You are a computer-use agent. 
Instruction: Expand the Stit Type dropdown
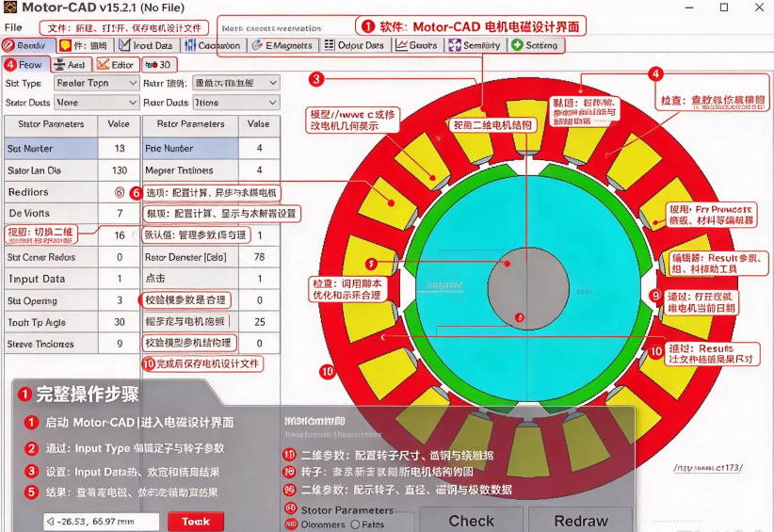pyautogui.click(x=96, y=83)
